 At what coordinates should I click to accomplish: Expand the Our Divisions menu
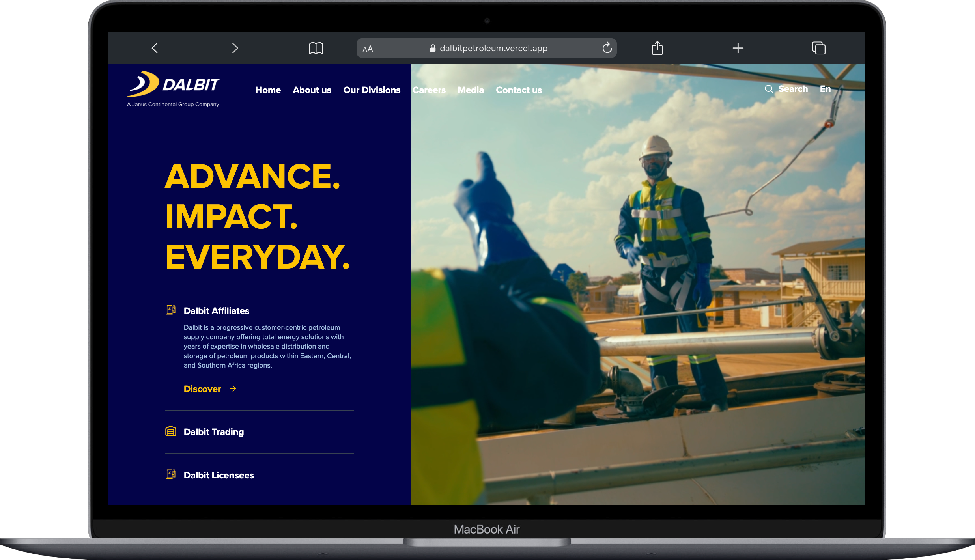372,90
